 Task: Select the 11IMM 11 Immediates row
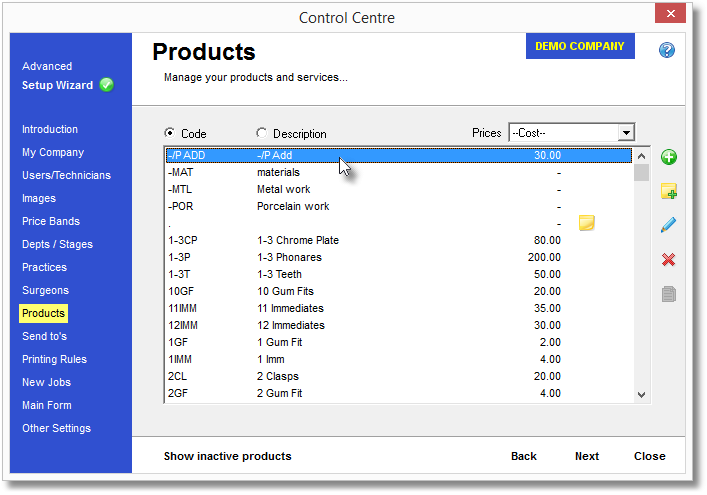[x=399, y=308]
